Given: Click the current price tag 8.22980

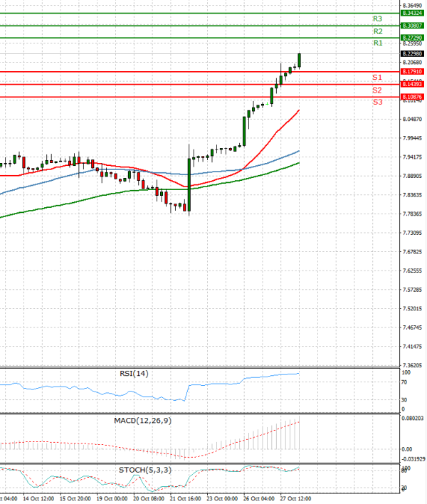Looking at the screenshot, I should [412, 53].
